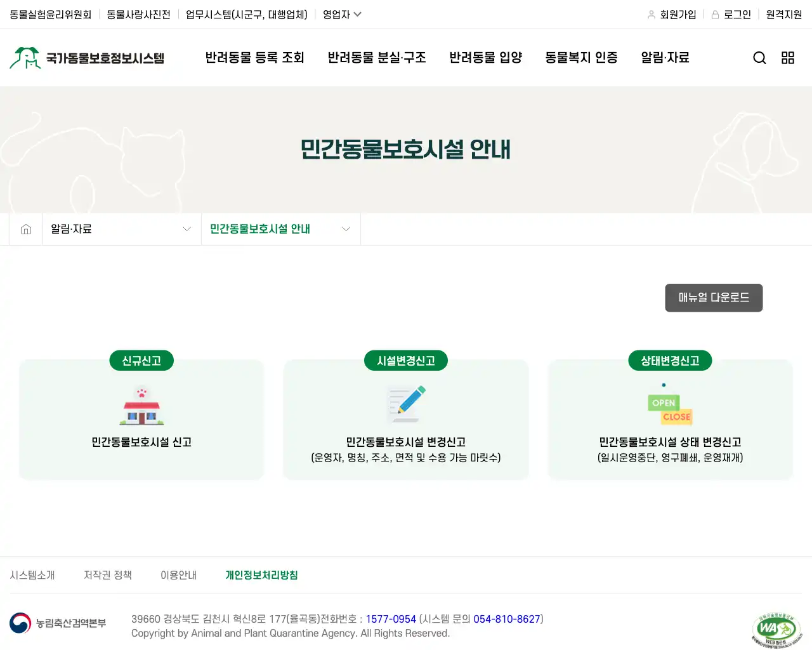Click the pencil document icon for 변경신고
Screen dimensions: 812x650
[x=406, y=404]
